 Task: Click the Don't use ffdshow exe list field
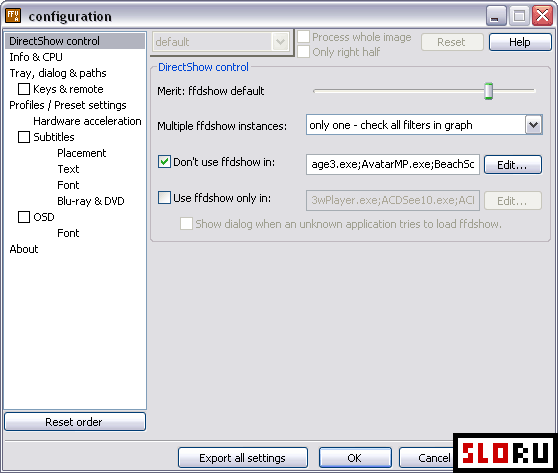tap(393, 164)
